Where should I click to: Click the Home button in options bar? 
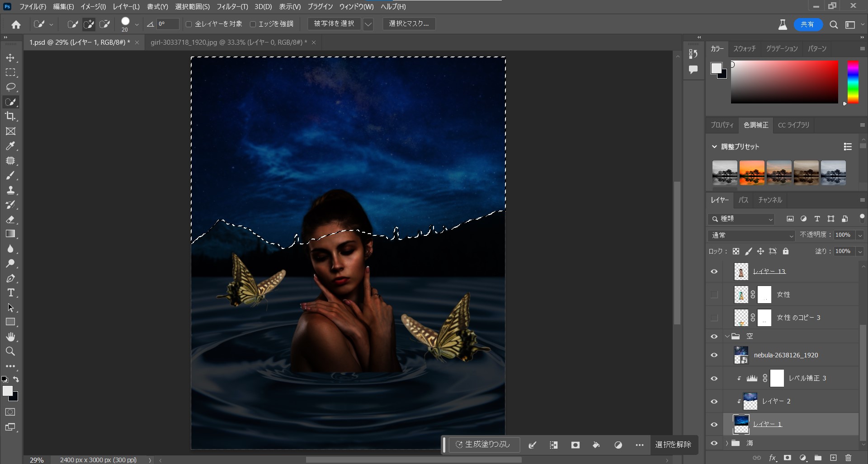coord(16,24)
